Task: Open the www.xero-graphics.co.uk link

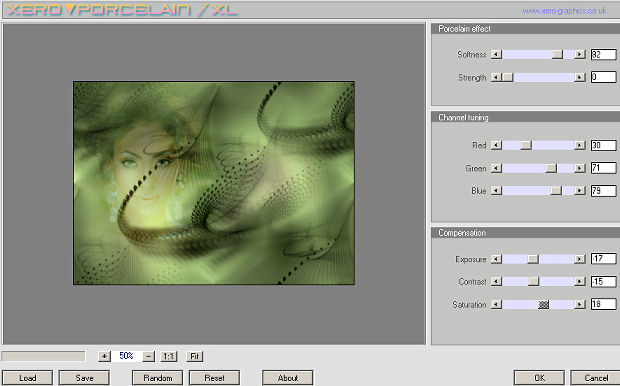Action: [564, 11]
